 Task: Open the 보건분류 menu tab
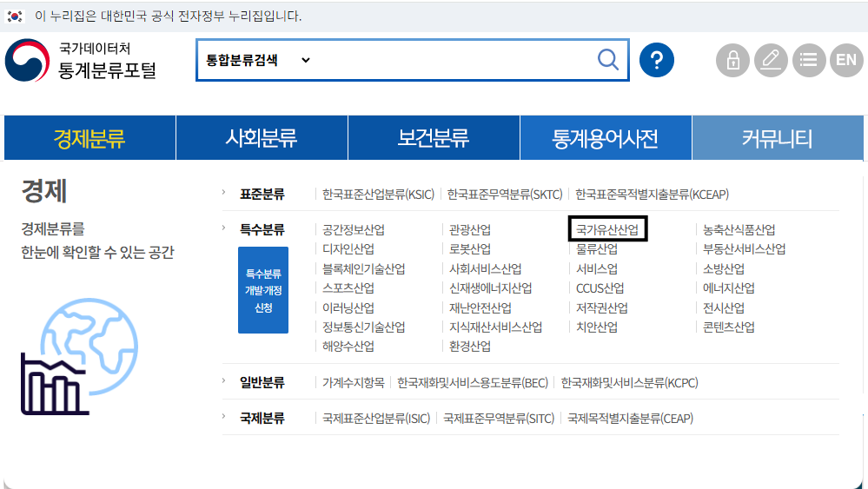(x=434, y=138)
